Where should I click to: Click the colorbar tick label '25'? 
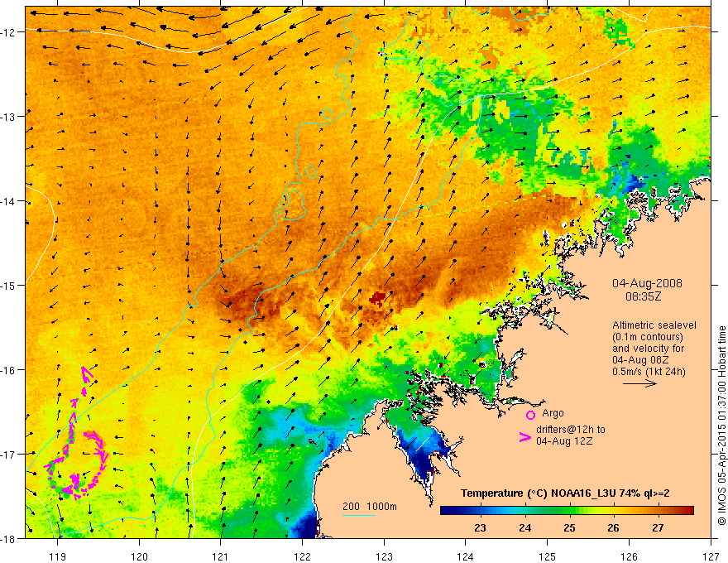tap(569, 527)
